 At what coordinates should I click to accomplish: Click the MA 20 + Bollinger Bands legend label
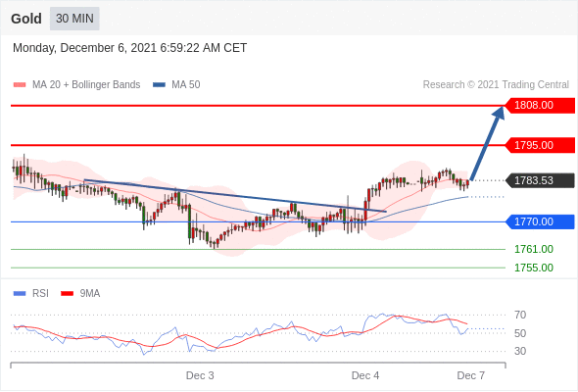pos(86,85)
